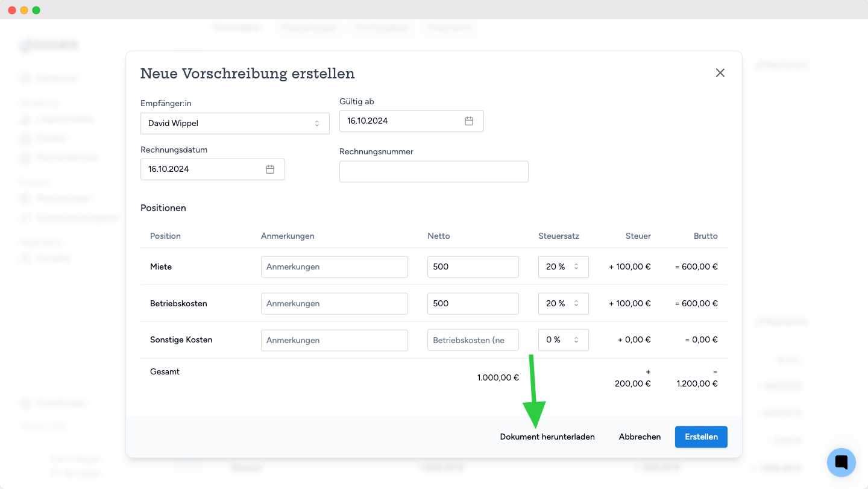
Task: Click the Miete Anmerkungen field
Action: tap(334, 267)
